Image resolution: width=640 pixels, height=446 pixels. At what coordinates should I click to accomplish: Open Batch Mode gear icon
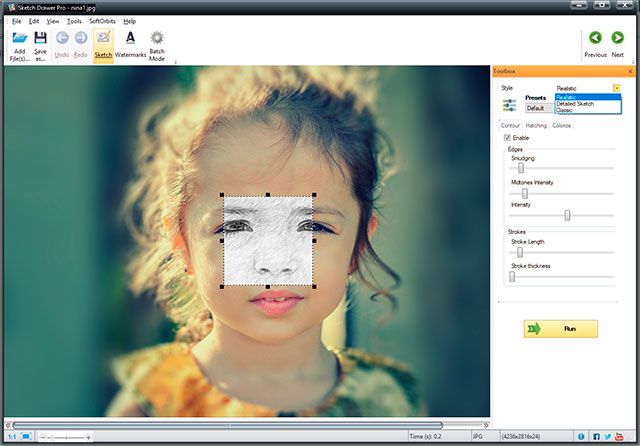coord(157,38)
